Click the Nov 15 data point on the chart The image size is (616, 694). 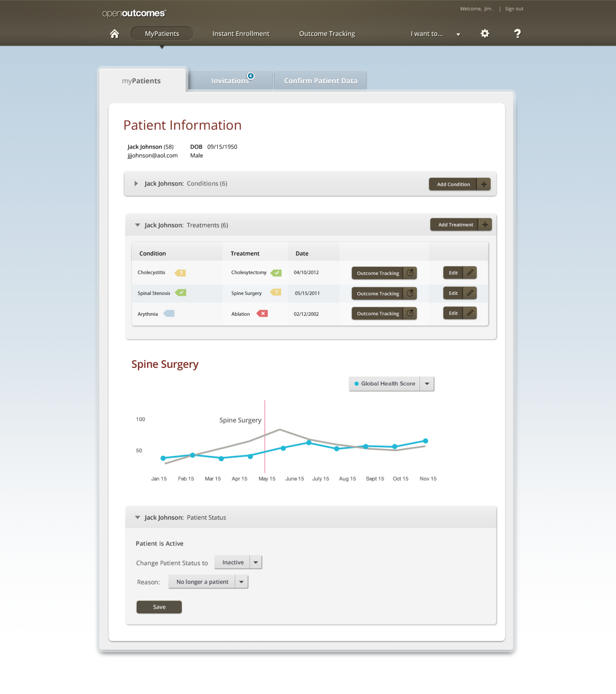tap(425, 441)
